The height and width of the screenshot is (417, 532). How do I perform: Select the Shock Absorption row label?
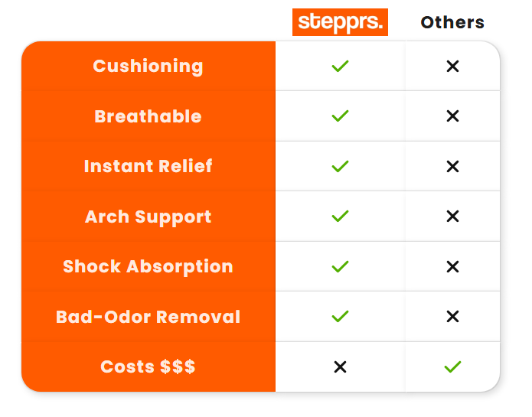coord(148,266)
